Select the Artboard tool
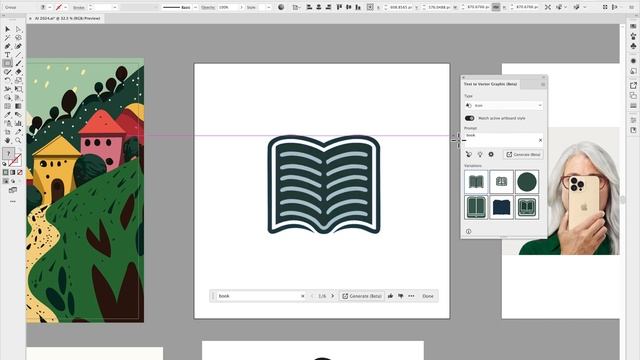Image resolution: width=640 pixels, height=360 pixels. tap(7, 132)
